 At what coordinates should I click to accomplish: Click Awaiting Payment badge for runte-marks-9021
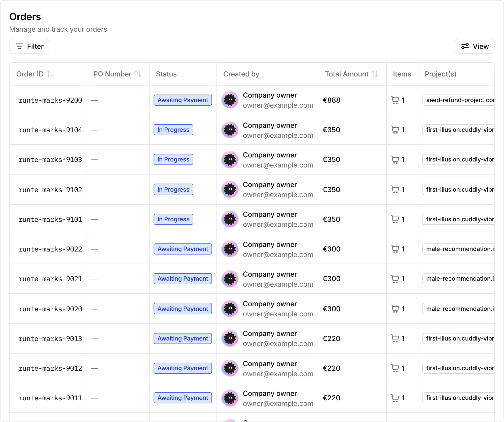click(x=183, y=279)
